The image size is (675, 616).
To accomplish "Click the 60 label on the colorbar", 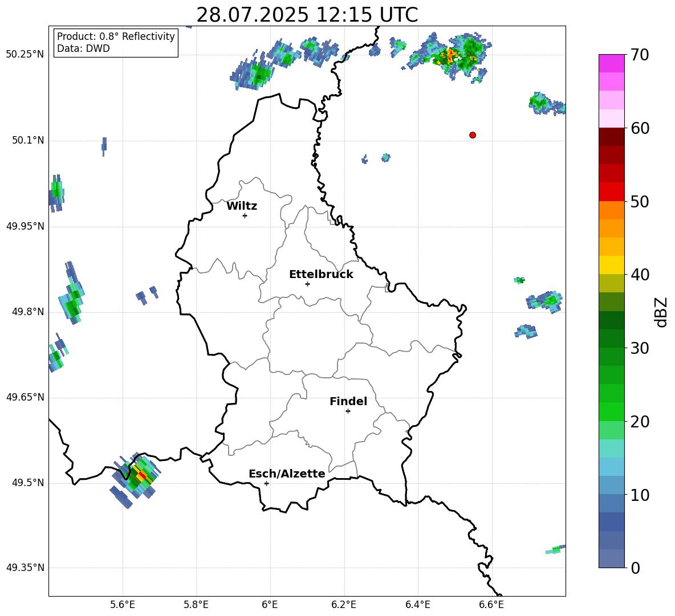I will click(x=640, y=128).
